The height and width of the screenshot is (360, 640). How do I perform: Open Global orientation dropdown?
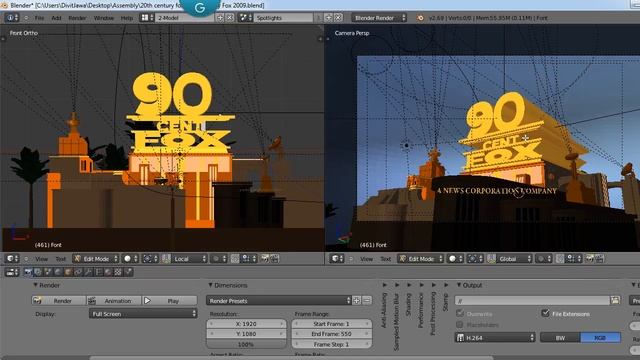point(514,258)
